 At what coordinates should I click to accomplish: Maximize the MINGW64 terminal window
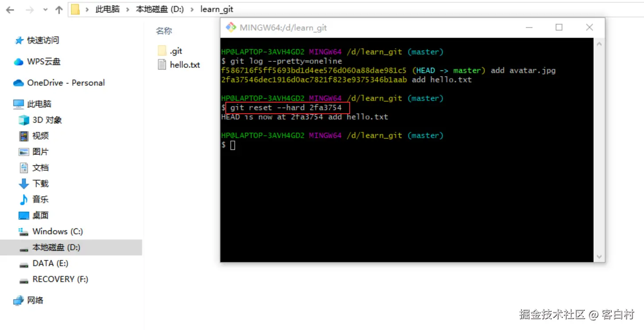(559, 27)
